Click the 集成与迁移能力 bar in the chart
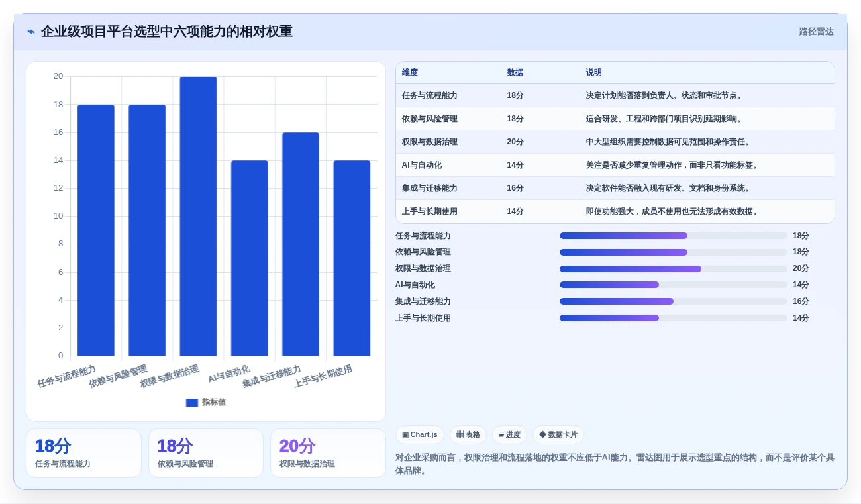861x504 pixels. click(x=301, y=244)
